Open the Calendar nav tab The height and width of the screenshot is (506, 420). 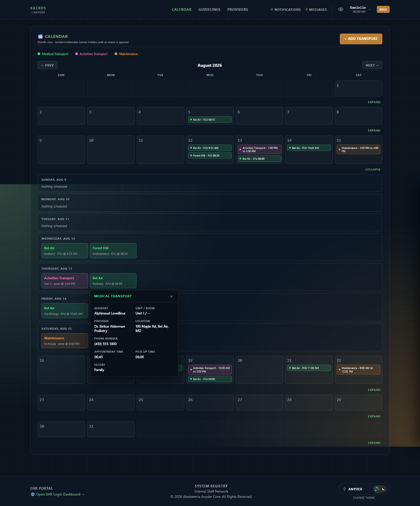click(181, 10)
